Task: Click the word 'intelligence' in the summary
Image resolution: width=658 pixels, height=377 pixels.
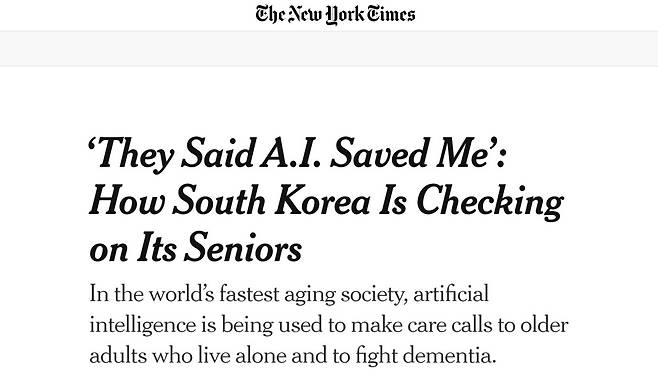Action: (143, 326)
